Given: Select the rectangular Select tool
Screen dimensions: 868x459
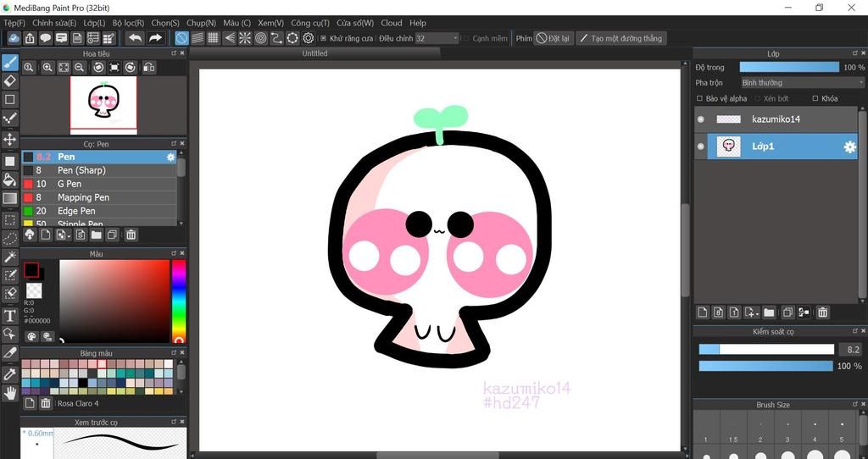Looking at the screenshot, I should point(9,220).
